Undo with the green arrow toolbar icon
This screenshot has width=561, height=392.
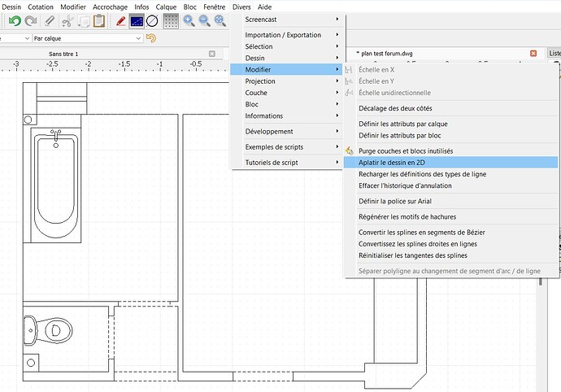click(15, 21)
